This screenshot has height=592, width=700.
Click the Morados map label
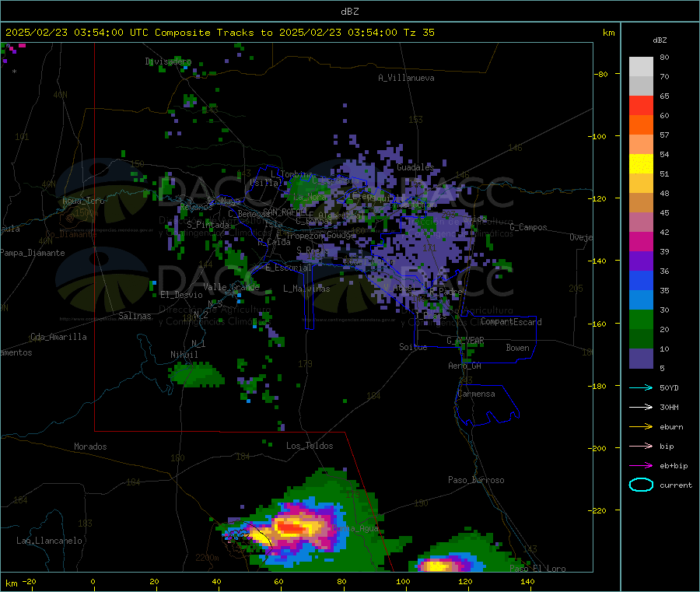(90, 447)
